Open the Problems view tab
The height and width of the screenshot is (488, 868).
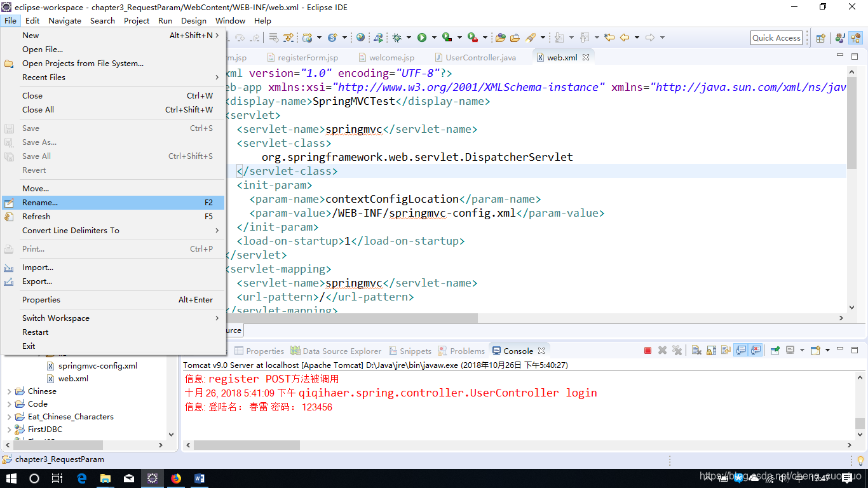pyautogui.click(x=461, y=351)
